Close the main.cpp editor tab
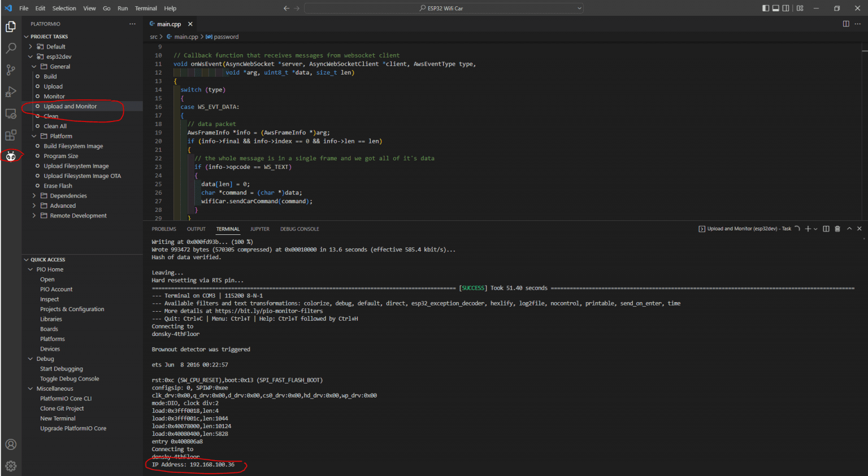 190,24
